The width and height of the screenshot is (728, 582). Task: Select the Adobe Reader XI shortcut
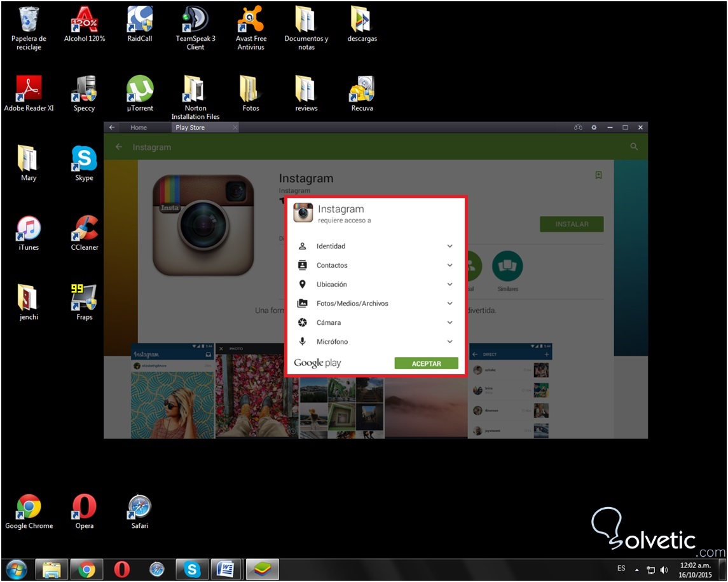[x=29, y=93]
